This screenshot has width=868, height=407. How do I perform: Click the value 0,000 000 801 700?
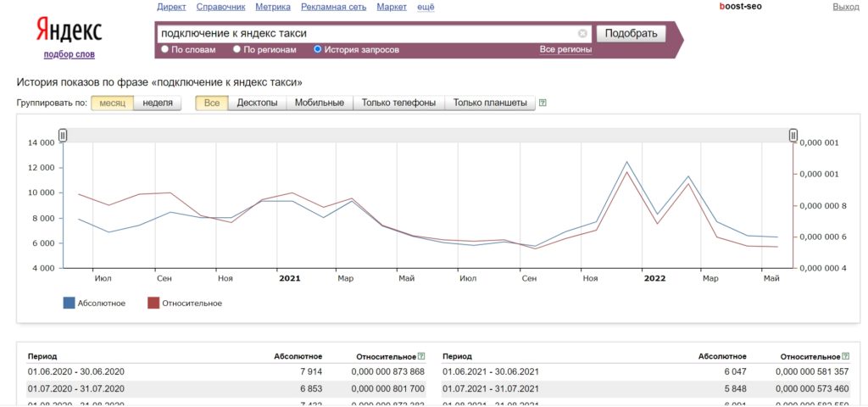pyautogui.click(x=388, y=388)
